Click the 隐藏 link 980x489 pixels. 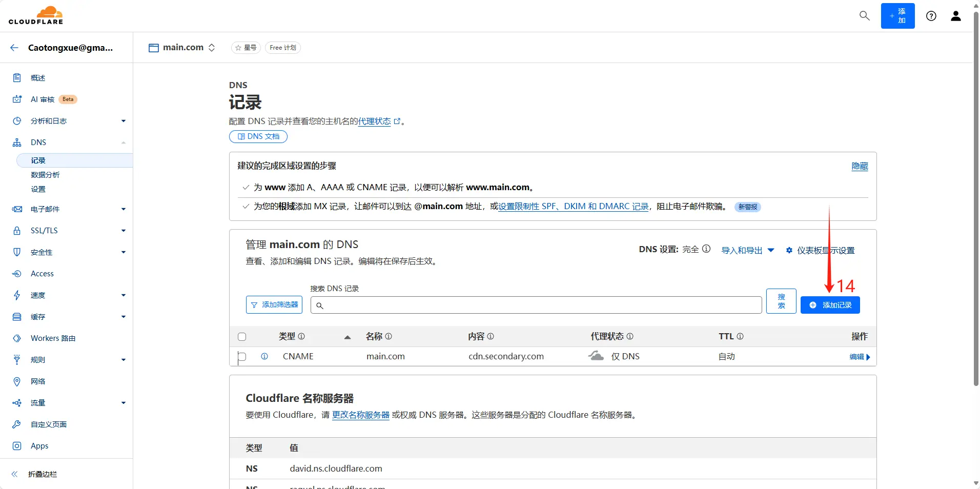coord(860,166)
